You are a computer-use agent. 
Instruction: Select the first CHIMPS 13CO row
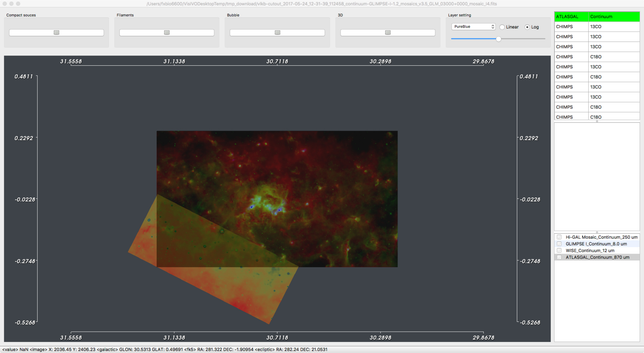click(x=597, y=27)
